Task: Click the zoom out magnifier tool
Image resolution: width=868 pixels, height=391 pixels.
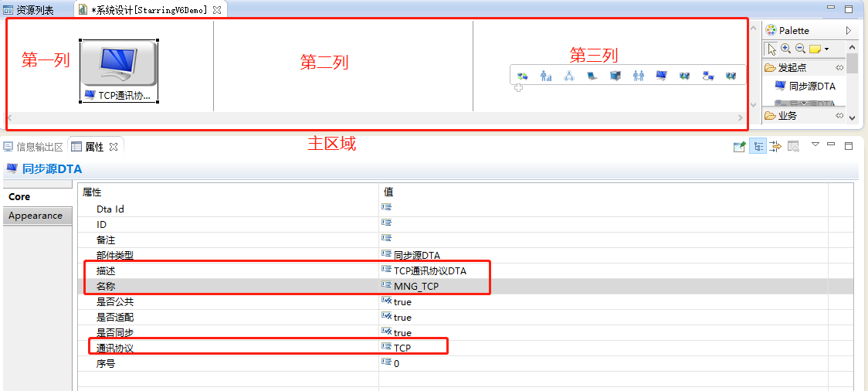Action: 800,49
